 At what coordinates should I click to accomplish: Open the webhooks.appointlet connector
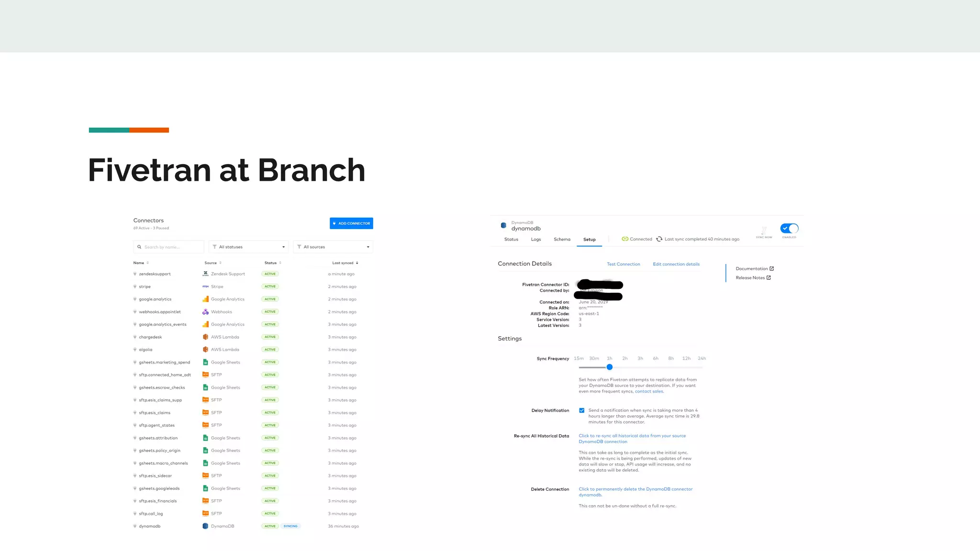point(253,312)
